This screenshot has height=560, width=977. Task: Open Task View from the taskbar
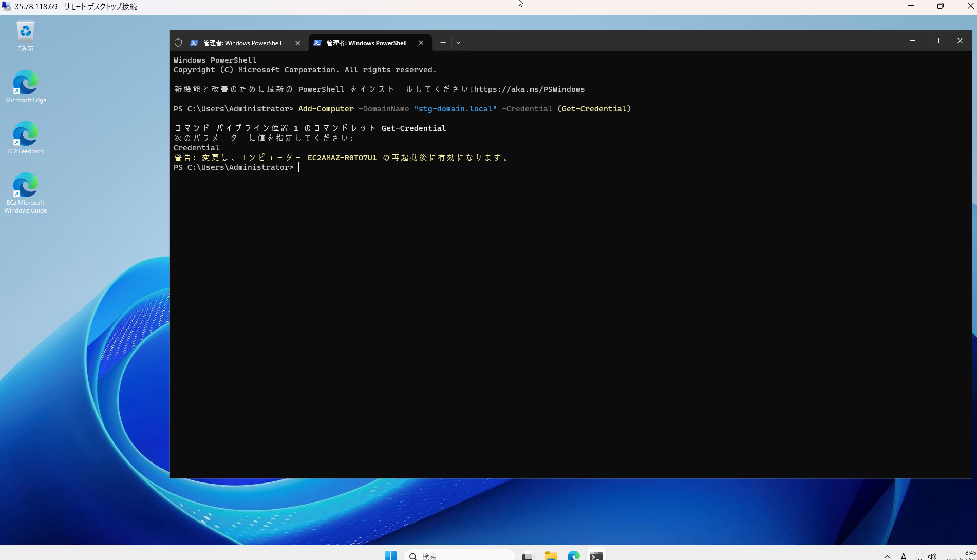point(528,555)
